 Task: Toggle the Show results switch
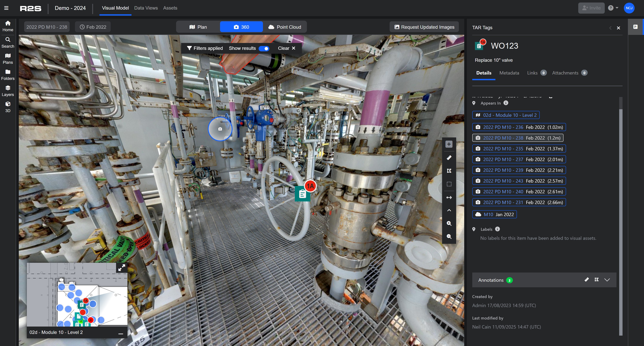click(264, 48)
